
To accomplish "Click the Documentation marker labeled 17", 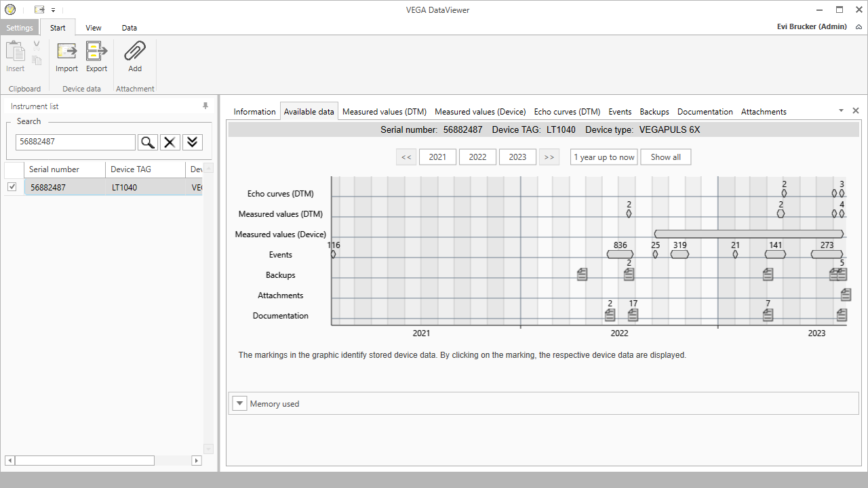I will click(x=633, y=315).
